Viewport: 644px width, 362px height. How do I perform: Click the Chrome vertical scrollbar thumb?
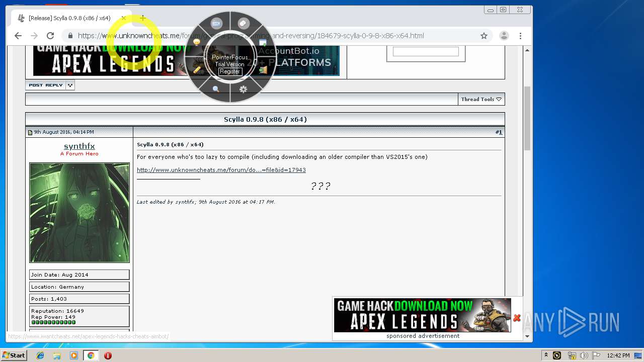coord(527,118)
